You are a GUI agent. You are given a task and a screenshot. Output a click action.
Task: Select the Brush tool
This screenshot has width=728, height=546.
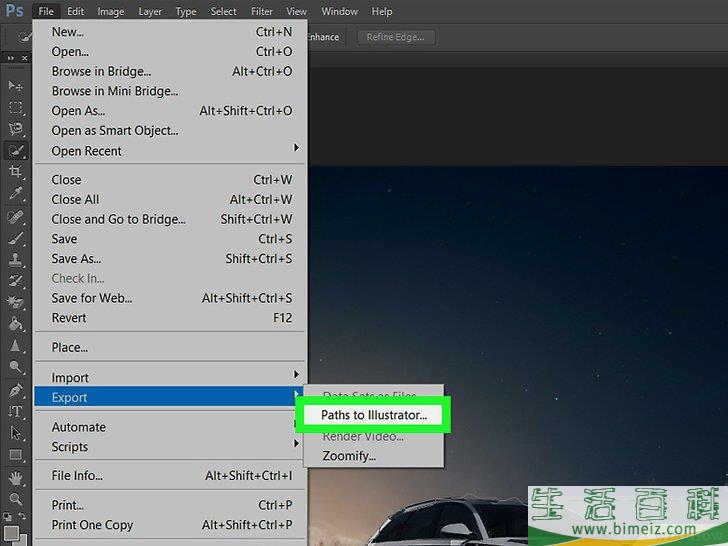tap(15, 239)
